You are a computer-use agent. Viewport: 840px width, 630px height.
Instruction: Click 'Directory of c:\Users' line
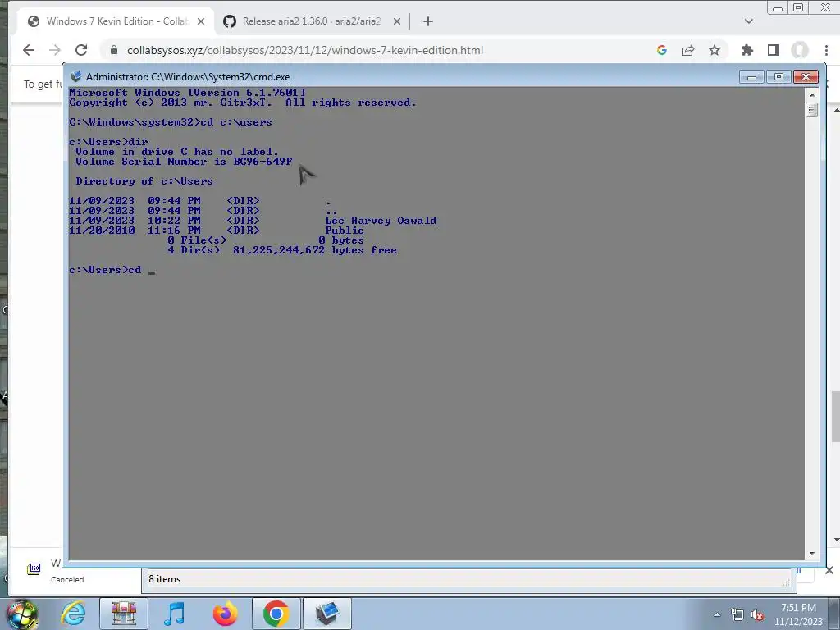pyautogui.click(x=144, y=181)
